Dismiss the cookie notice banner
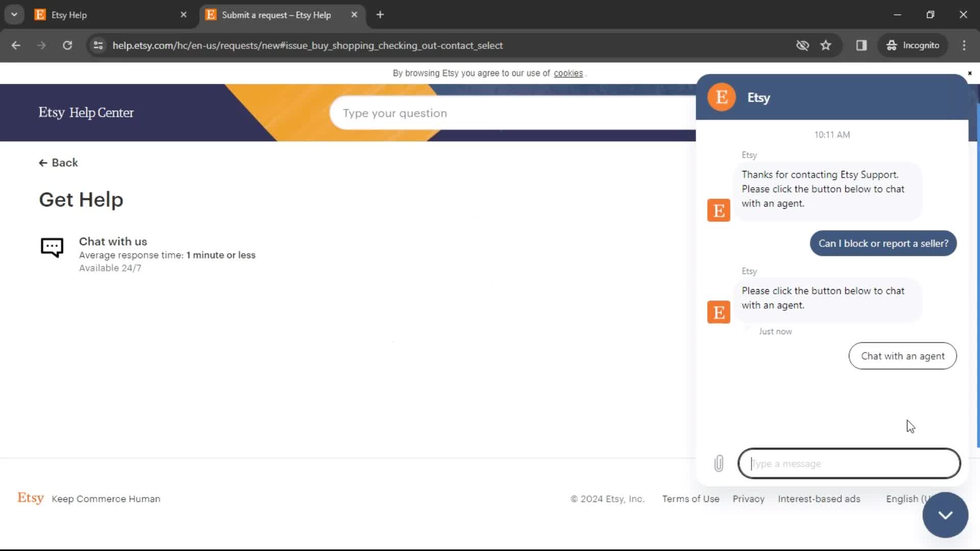Image resolution: width=980 pixels, height=551 pixels. 970,73
